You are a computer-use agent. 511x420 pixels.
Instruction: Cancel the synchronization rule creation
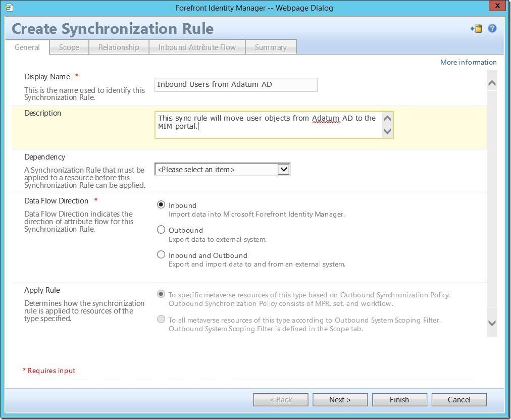pos(459,400)
